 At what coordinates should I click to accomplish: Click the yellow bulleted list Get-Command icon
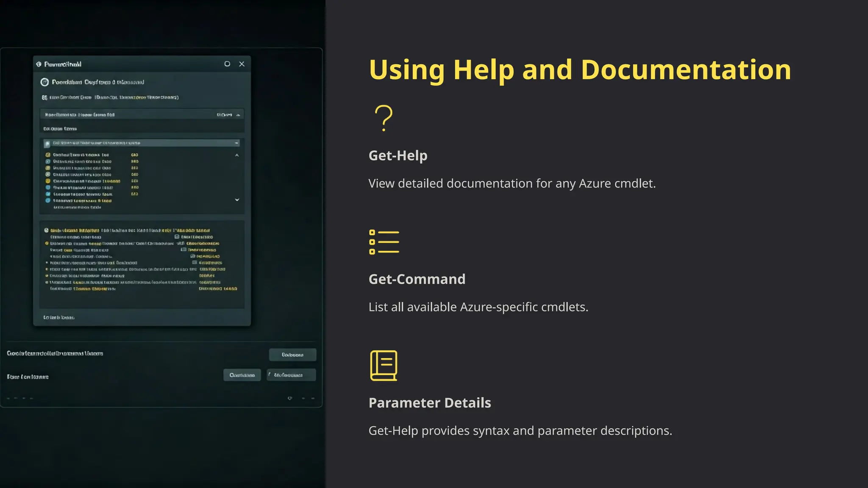[384, 242]
